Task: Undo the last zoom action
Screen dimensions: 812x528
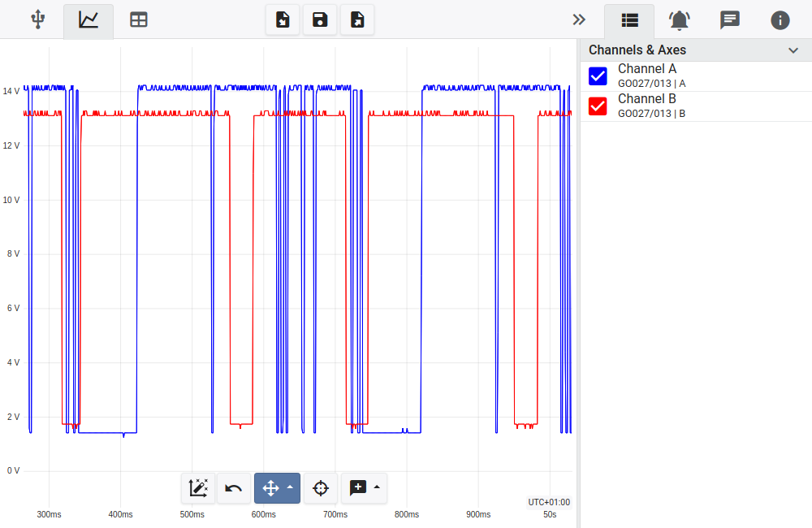Action: point(234,488)
